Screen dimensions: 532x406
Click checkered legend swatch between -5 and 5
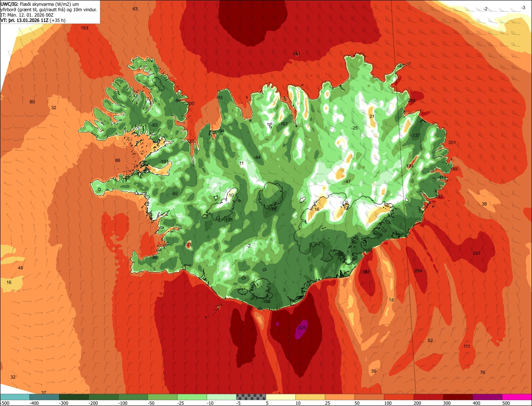(x=251, y=397)
